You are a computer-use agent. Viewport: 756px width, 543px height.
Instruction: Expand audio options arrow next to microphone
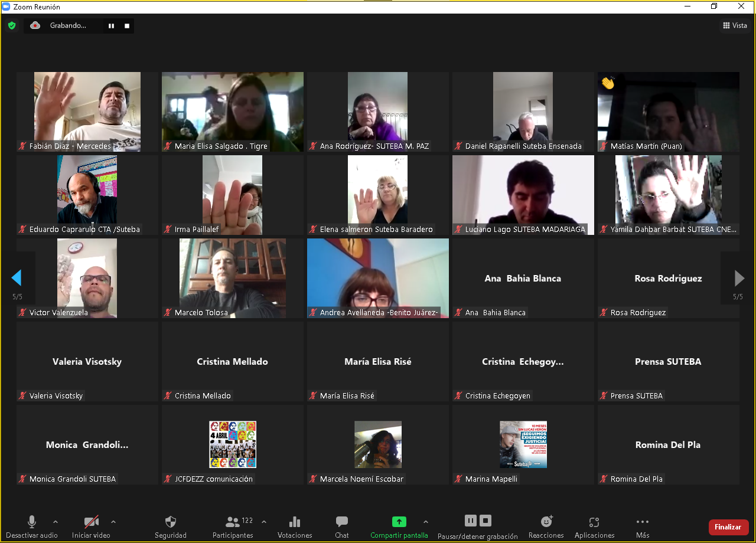[56, 522]
